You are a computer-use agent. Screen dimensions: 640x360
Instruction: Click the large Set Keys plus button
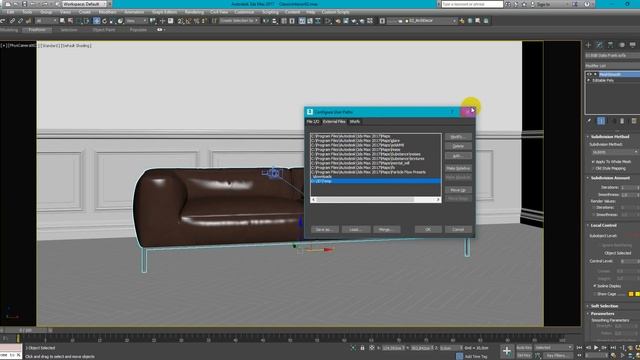pyautogui.click(x=507, y=351)
